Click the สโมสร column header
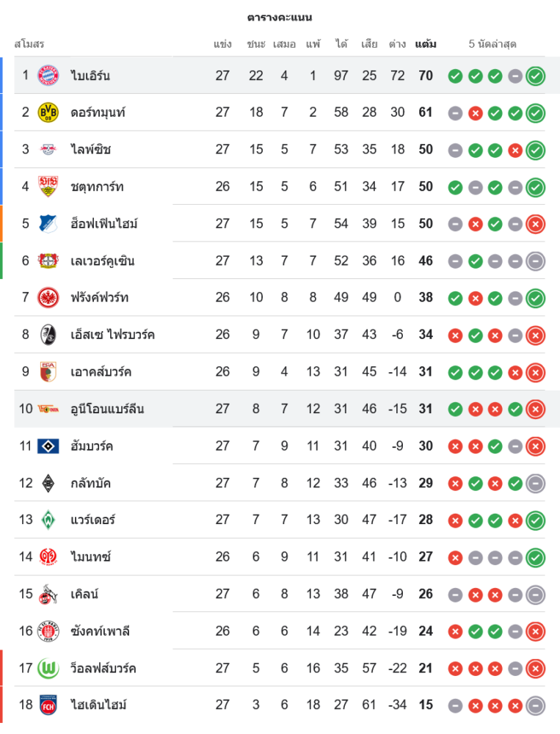Image resolution: width=560 pixels, height=734 pixels. point(29,44)
